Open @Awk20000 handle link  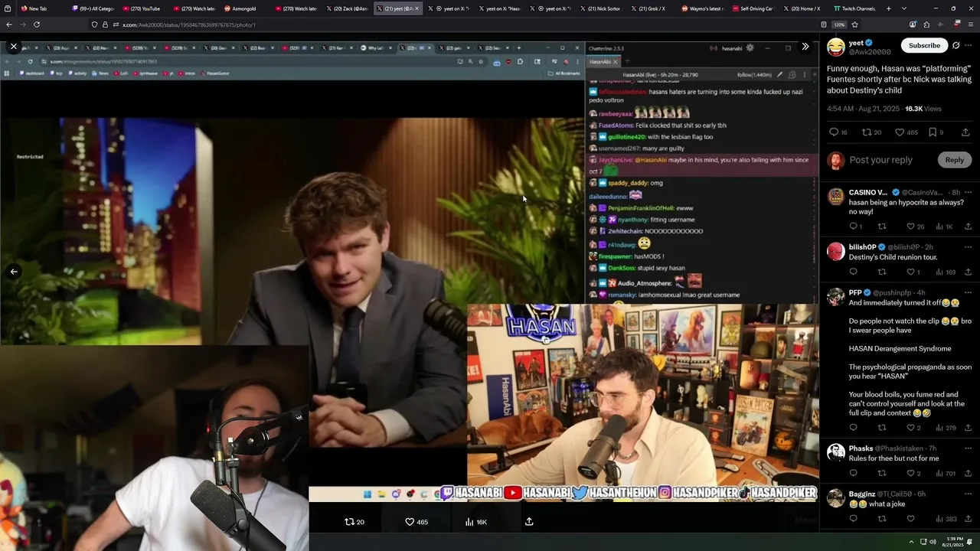(x=870, y=52)
